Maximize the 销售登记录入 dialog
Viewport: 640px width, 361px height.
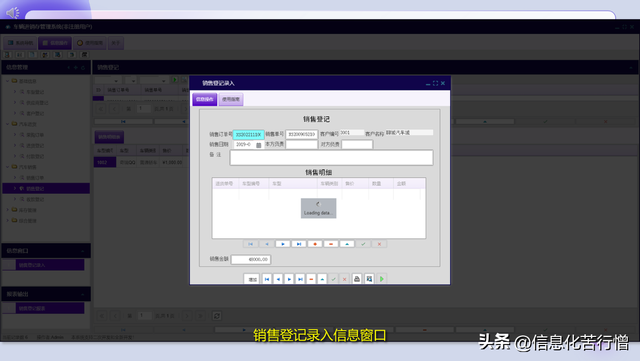tap(436, 83)
